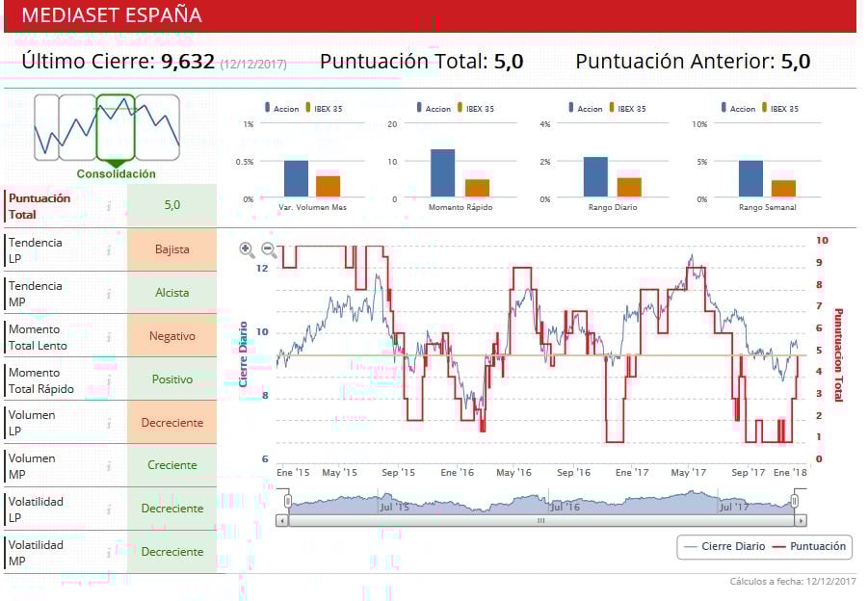The height and width of the screenshot is (601, 868).
Task: Open info icon in Tendencia MP row
Action: point(109,294)
